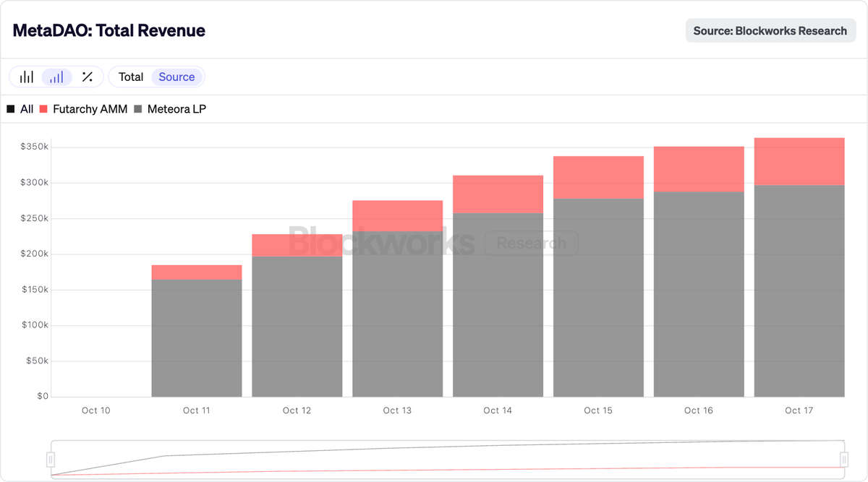Switch to the Total view
This screenshot has height=482, width=868.
coord(131,76)
